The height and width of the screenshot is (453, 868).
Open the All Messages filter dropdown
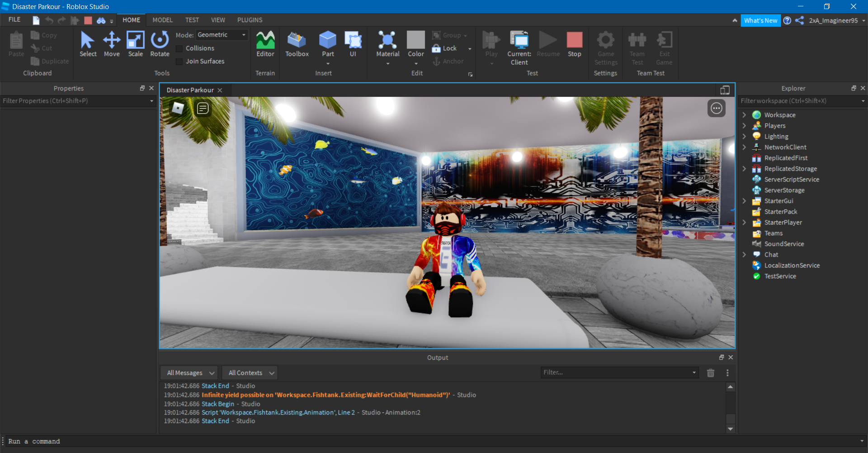point(189,373)
